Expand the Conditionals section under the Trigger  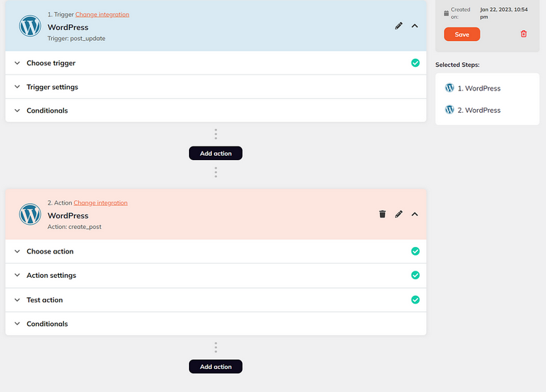click(216, 111)
